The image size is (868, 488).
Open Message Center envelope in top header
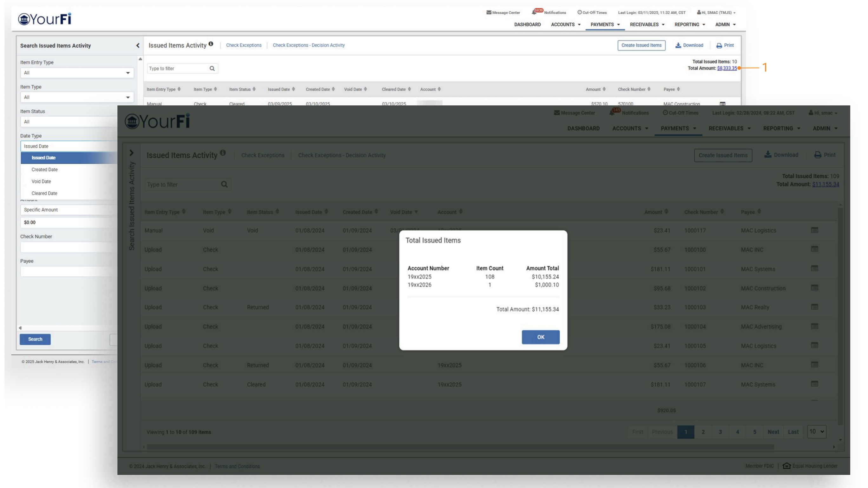pos(489,12)
